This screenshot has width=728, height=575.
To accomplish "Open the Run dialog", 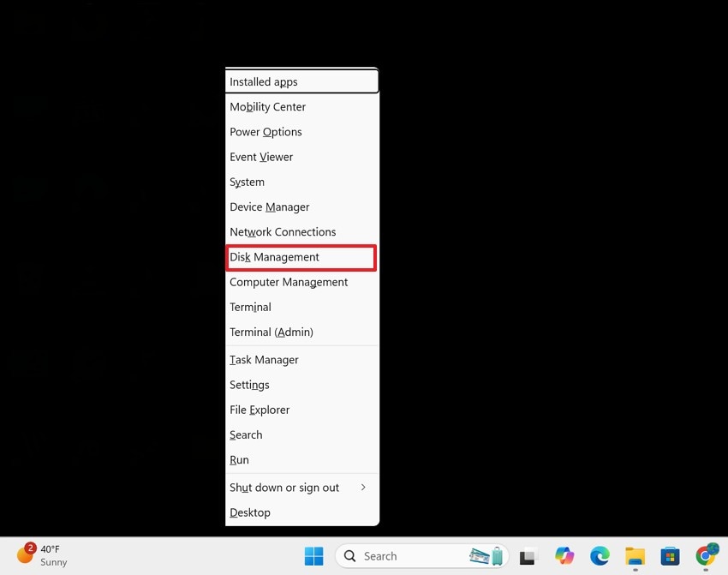I will point(239,459).
